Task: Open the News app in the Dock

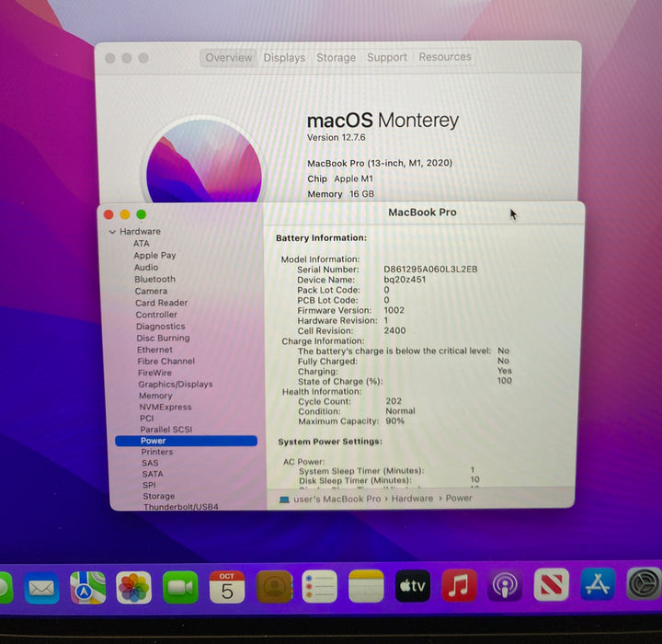Action: click(552, 585)
